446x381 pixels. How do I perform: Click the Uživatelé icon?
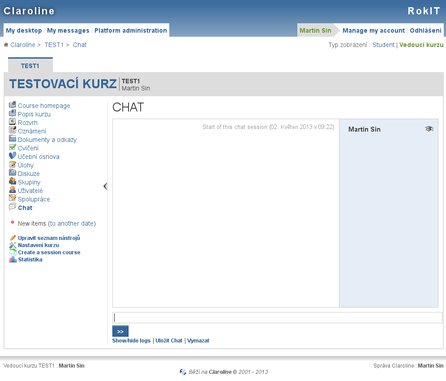click(12, 190)
